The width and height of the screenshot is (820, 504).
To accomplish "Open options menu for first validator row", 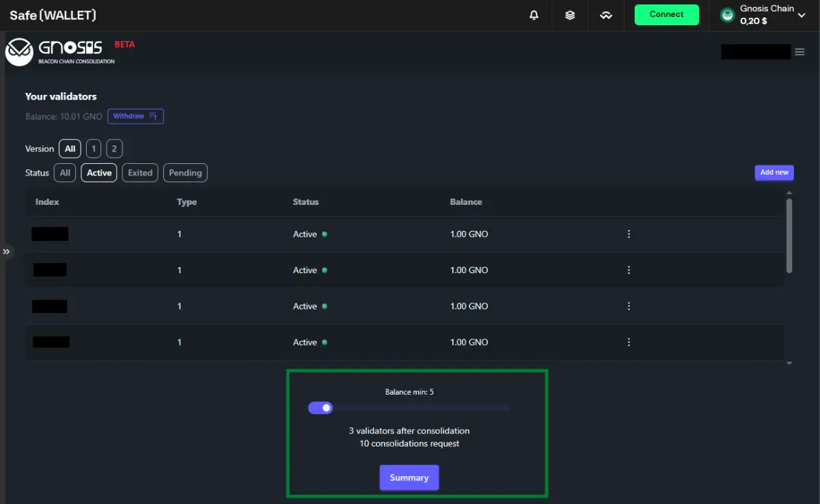I will click(x=629, y=234).
